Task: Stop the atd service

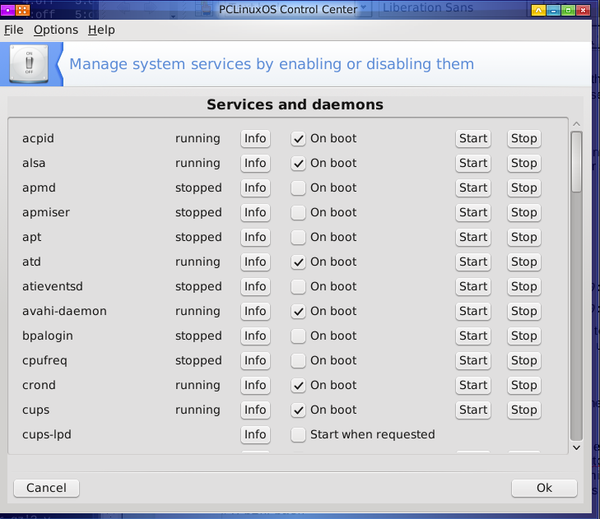Action: coord(524,262)
